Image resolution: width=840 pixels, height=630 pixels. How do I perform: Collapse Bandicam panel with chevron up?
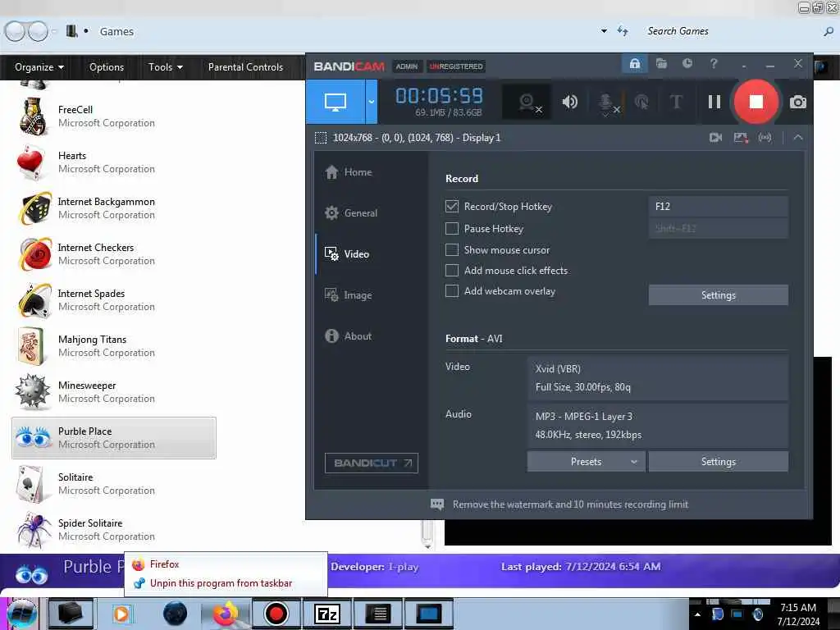click(798, 138)
